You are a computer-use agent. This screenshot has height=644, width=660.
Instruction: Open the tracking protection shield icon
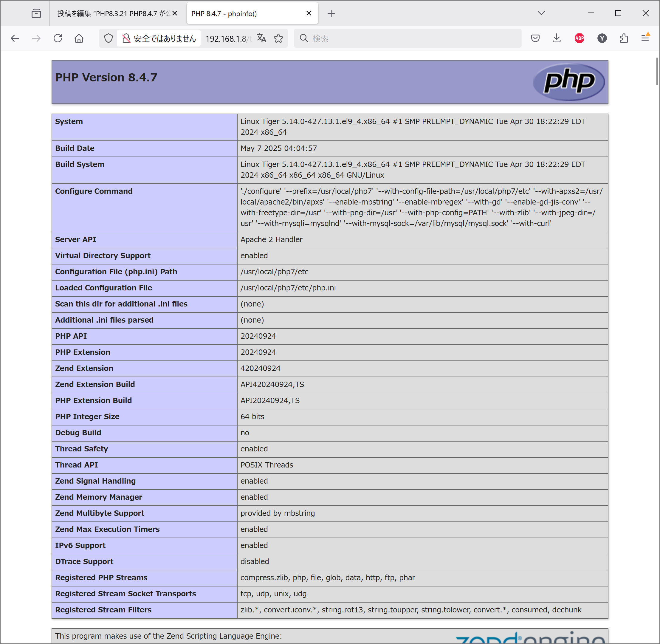108,38
